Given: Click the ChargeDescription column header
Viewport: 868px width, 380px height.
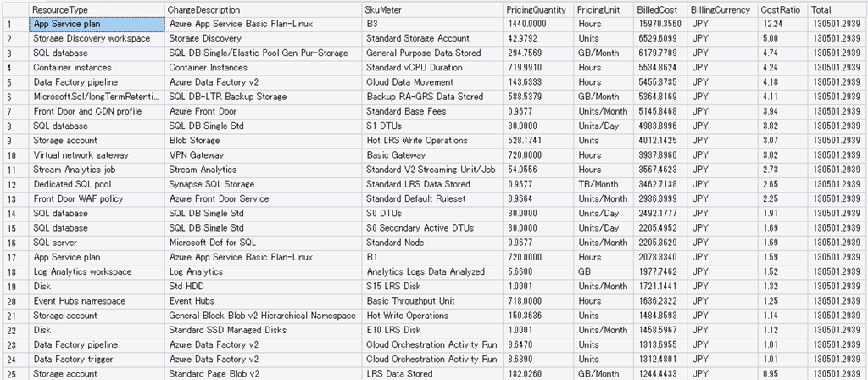Looking at the screenshot, I should click(264, 9).
